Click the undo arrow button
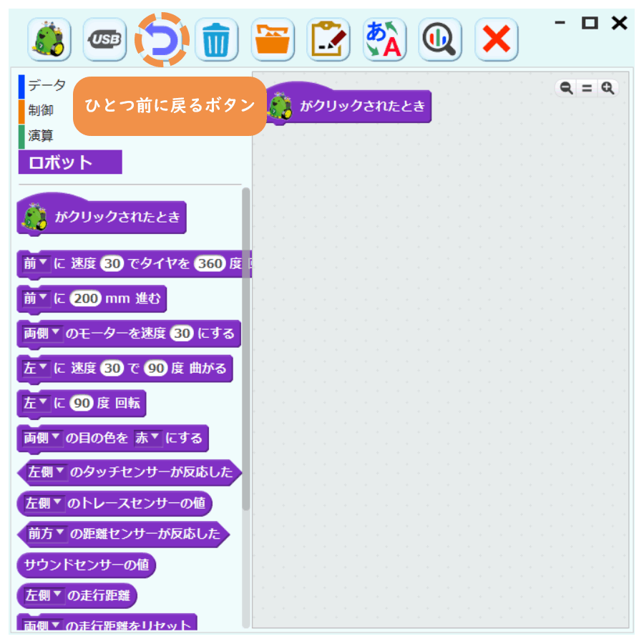Viewport: 644px width, 644px height. (162, 39)
